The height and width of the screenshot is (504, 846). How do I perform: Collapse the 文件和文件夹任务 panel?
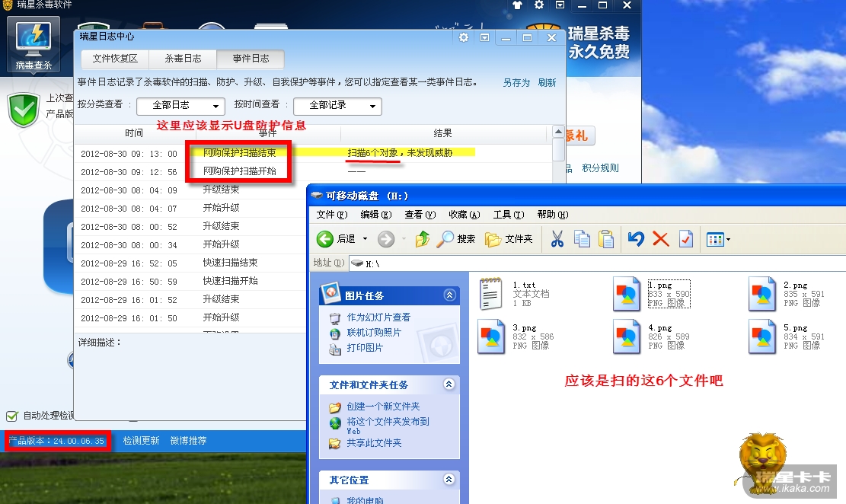449,384
